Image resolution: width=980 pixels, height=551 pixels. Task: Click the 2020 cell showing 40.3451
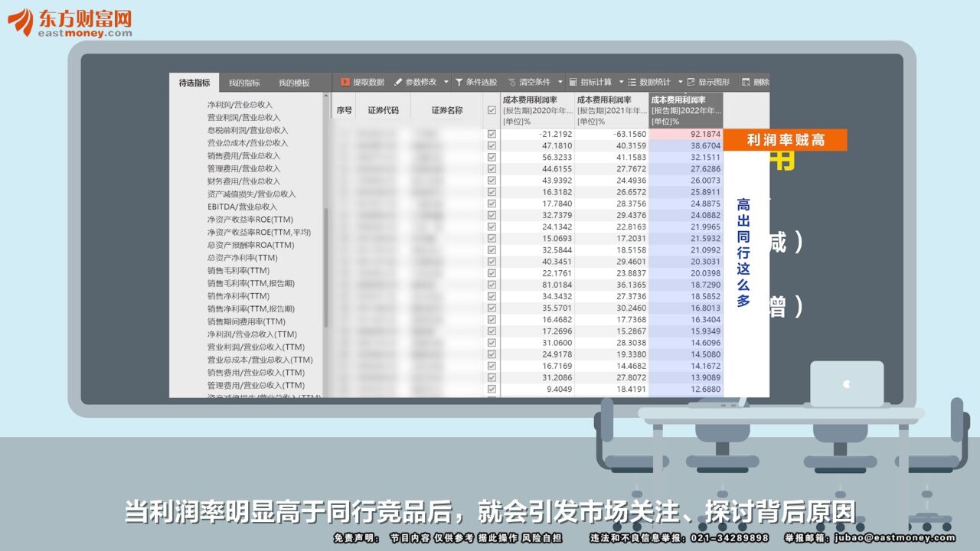[x=537, y=262]
